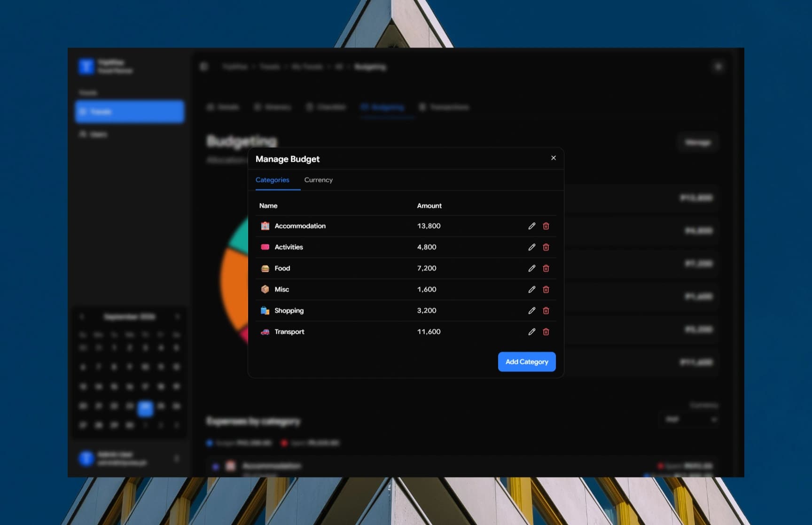
Task: Close the Manage Budget dialog
Action: click(554, 158)
